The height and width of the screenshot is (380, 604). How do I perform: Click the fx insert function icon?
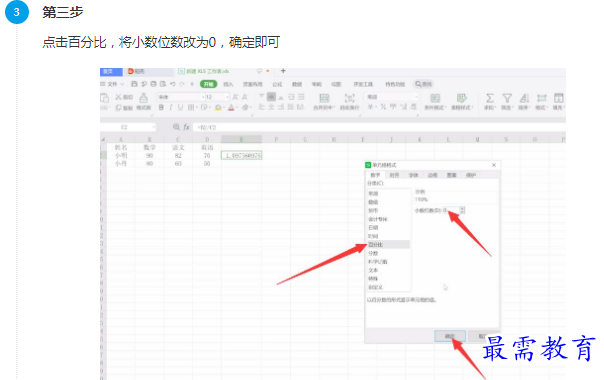[x=186, y=127]
